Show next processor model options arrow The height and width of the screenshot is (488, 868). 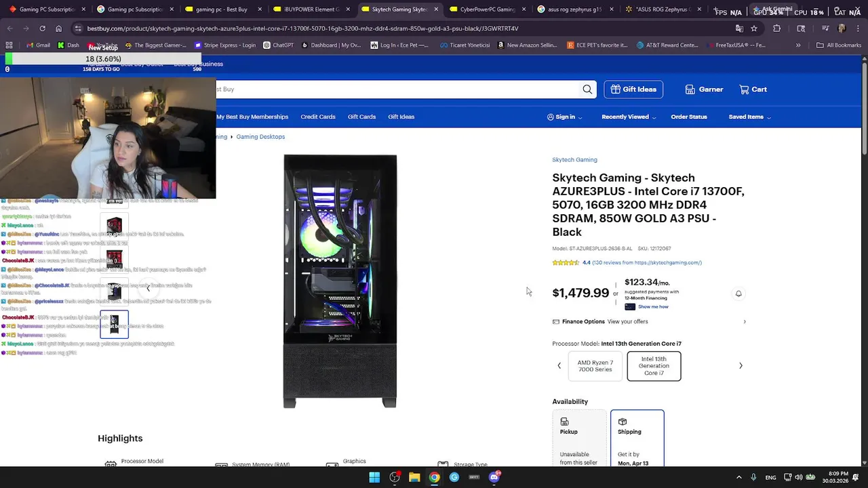[x=741, y=366]
